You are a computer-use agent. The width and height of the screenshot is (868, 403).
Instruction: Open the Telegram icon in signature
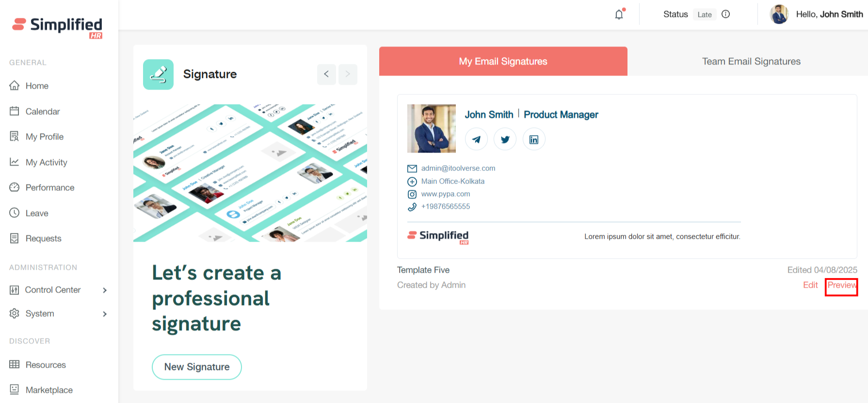476,139
